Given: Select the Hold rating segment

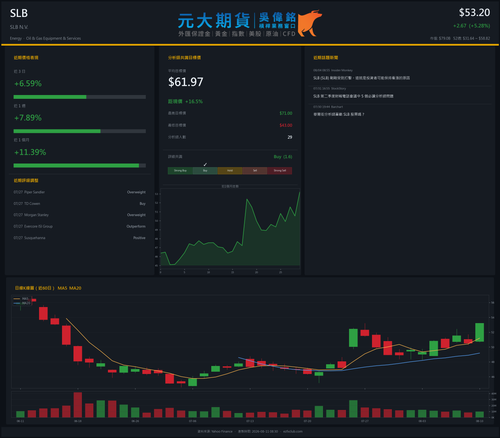Looking at the screenshot, I should tap(230, 171).
